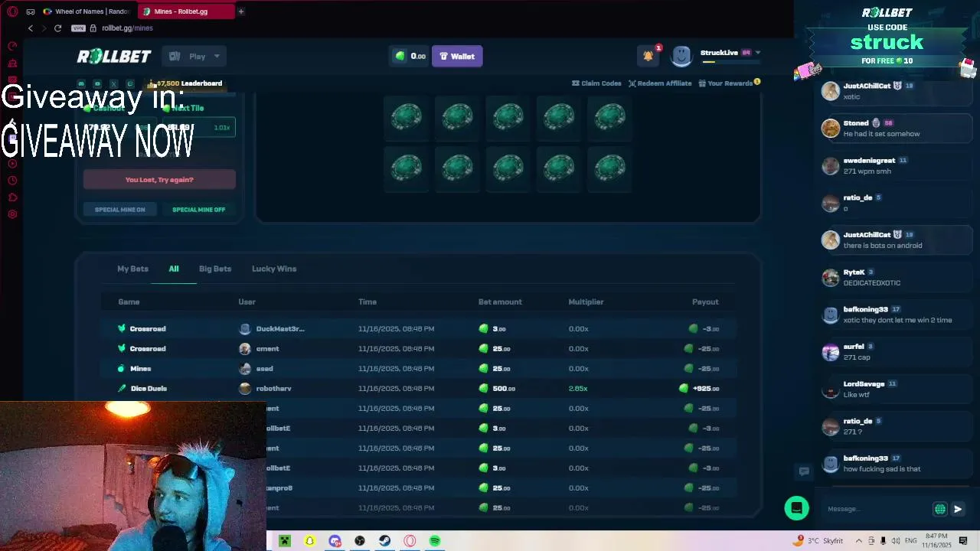980x551 pixels.
Task: Click the browser reload icon
Action: [57, 28]
